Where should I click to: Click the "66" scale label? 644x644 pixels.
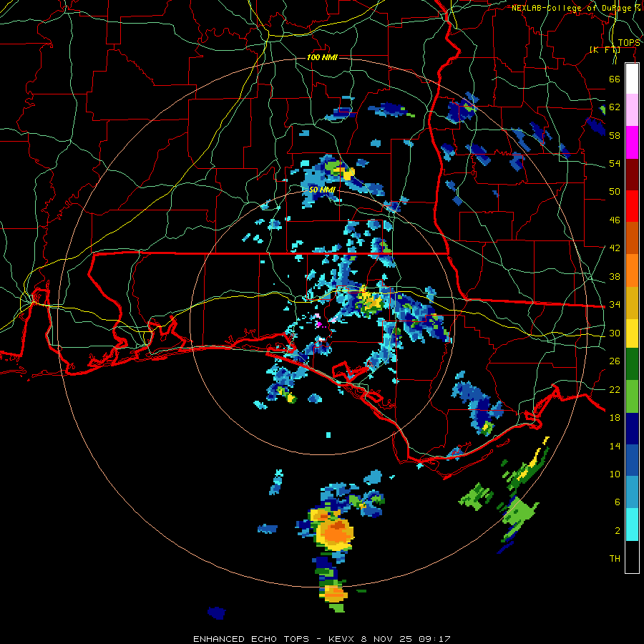pos(615,79)
